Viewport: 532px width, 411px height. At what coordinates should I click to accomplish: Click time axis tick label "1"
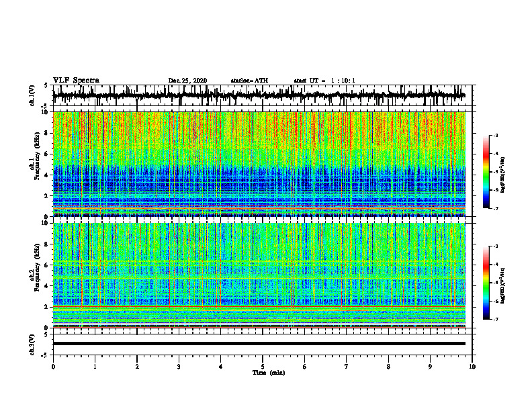point(95,367)
